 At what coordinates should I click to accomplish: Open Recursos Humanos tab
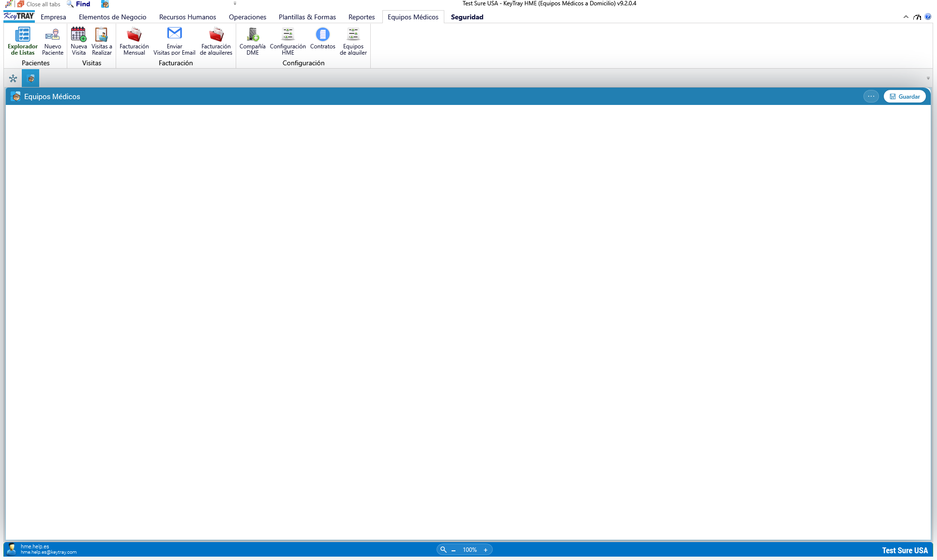[187, 17]
